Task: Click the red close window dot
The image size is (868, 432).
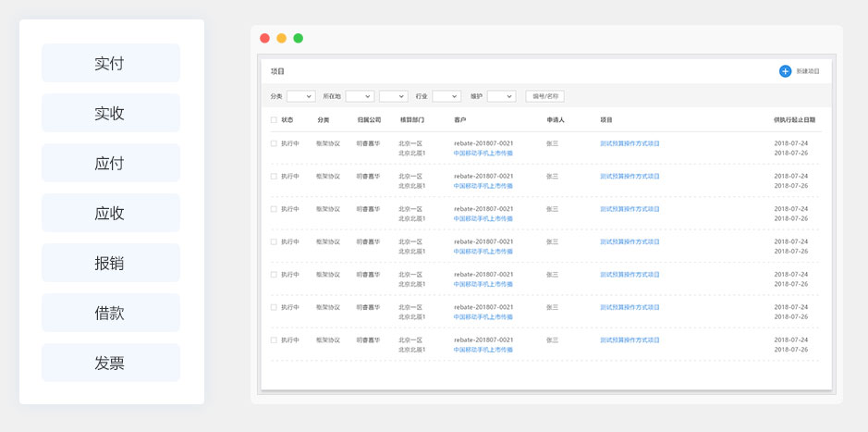Action: click(x=264, y=38)
